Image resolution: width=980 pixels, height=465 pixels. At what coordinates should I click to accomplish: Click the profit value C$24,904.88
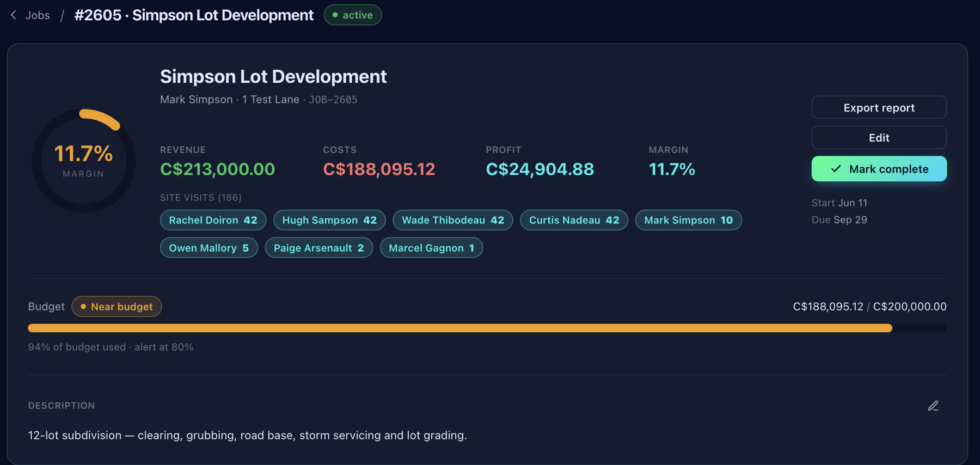pyautogui.click(x=540, y=169)
